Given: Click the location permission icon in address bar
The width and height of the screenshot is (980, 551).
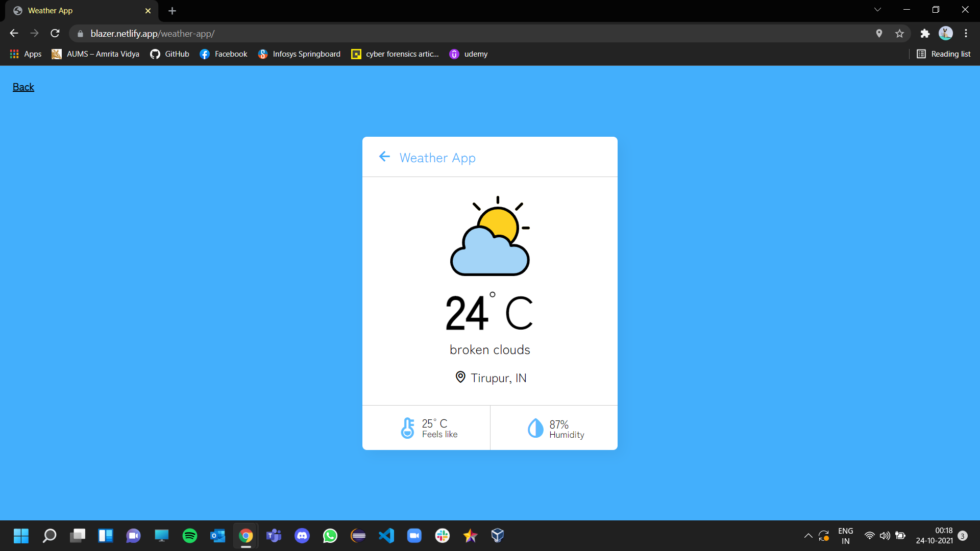Looking at the screenshot, I should [879, 34].
